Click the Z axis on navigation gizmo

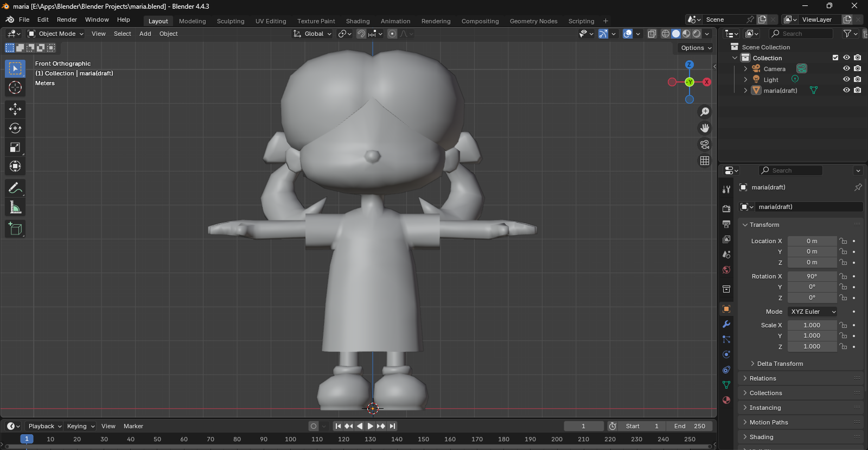click(x=689, y=65)
